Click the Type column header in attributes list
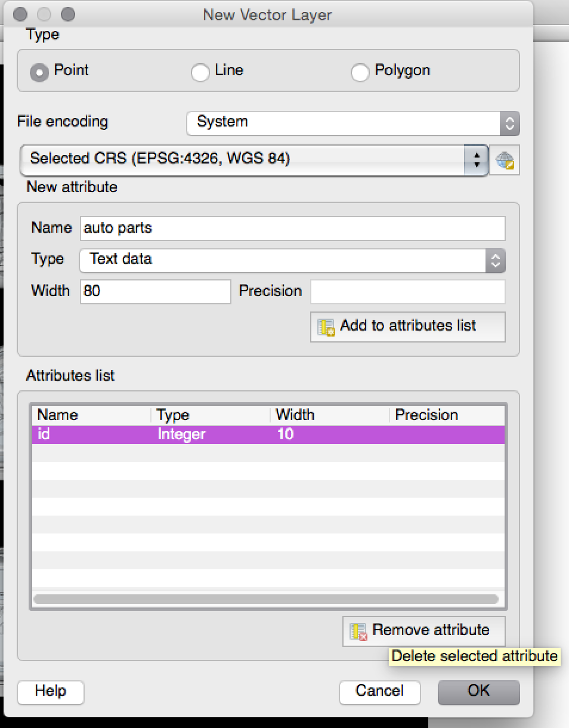Viewport: 569px width, 728px height. [x=211, y=415]
